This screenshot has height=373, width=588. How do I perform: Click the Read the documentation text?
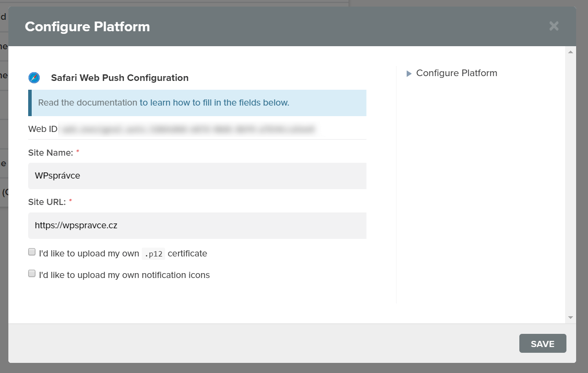pos(88,102)
